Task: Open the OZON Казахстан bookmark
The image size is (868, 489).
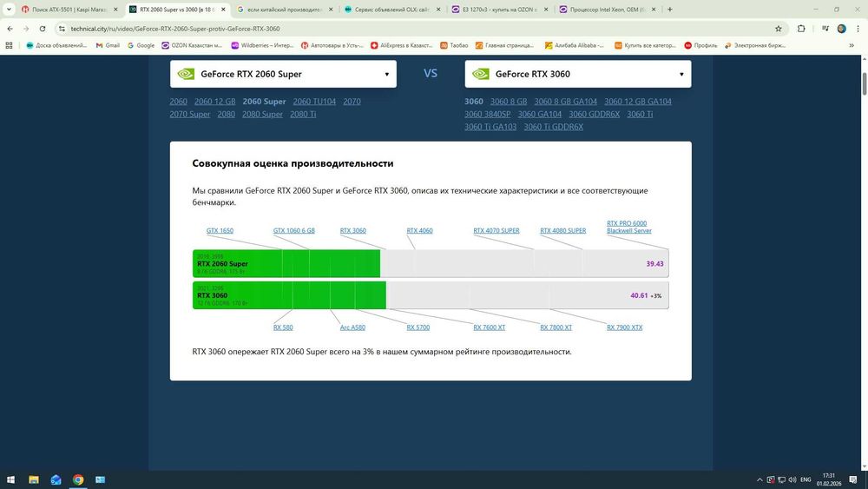Action: click(192, 45)
